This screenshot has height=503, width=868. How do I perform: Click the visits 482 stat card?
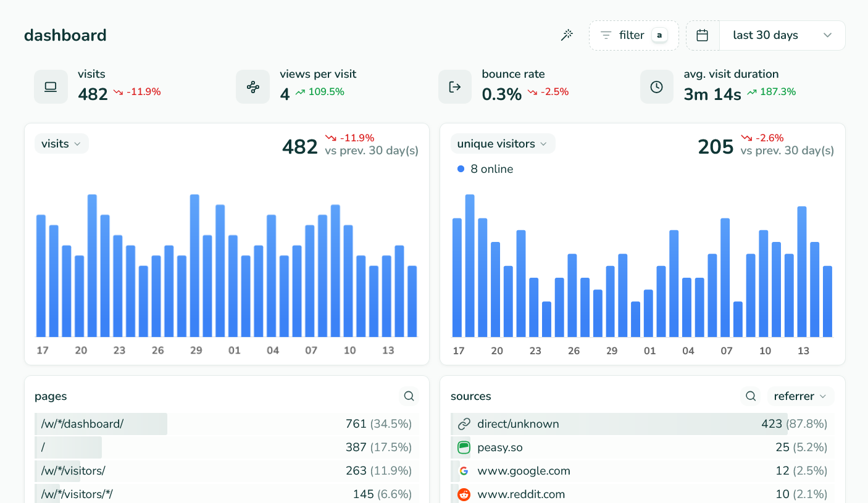[x=98, y=86]
